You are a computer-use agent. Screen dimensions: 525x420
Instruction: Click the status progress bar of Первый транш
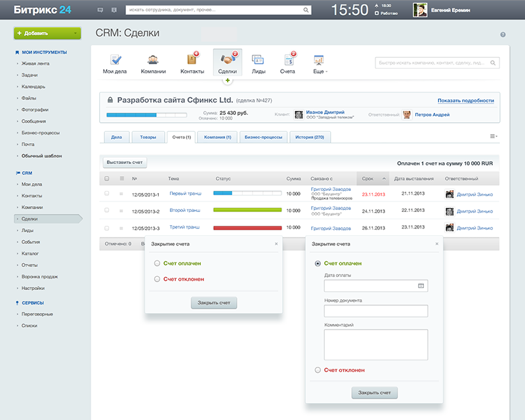coord(247,193)
